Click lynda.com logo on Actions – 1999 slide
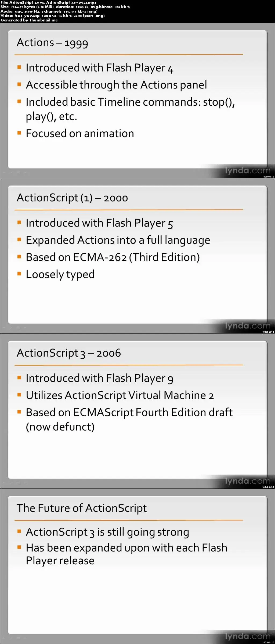275x644 pixels. 248,171
